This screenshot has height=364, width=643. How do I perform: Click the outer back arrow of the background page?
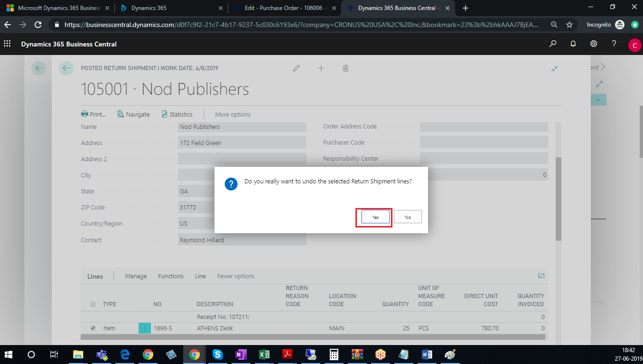pos(39,68)
